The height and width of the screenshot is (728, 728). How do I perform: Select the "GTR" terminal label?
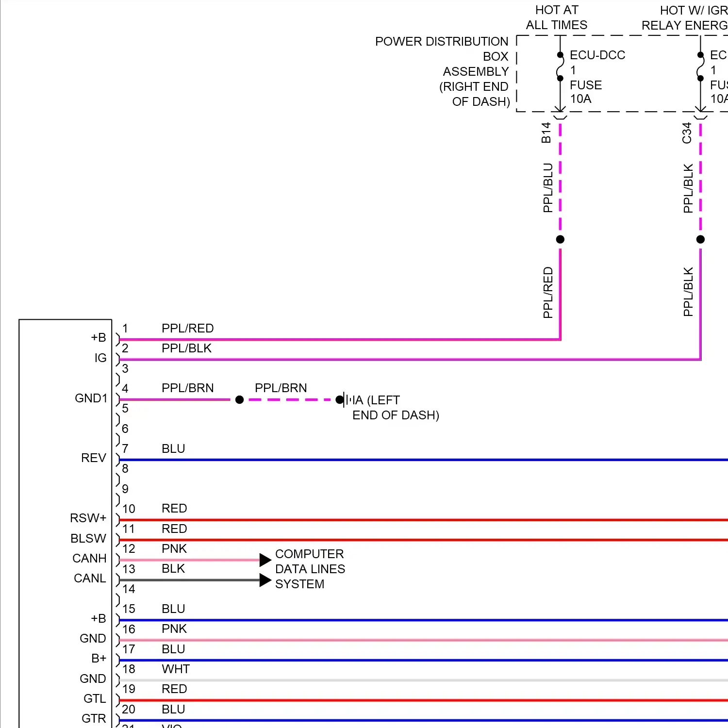[x=94, y=719]
